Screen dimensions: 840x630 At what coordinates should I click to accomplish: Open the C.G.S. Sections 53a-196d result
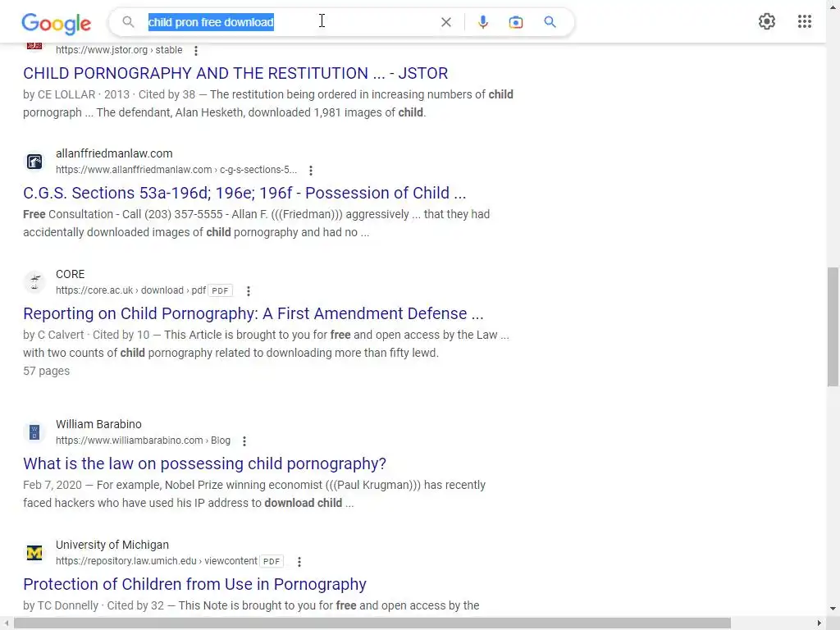tap(244, 193)
